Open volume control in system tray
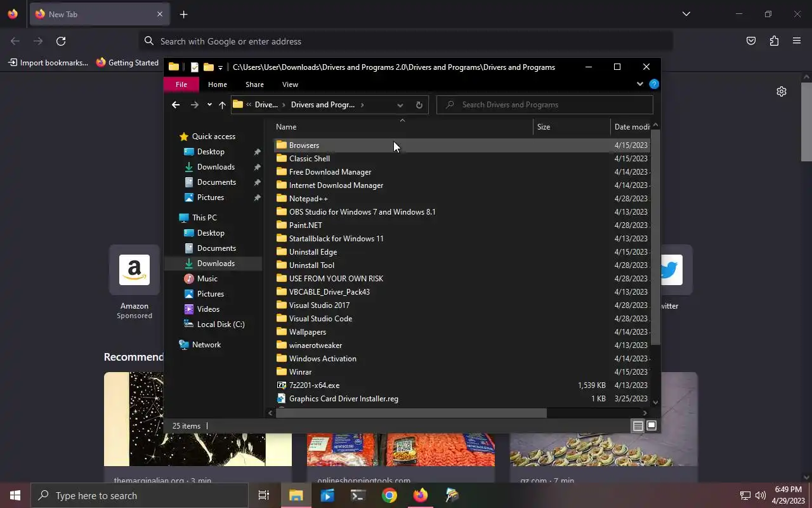 [761, 495]
